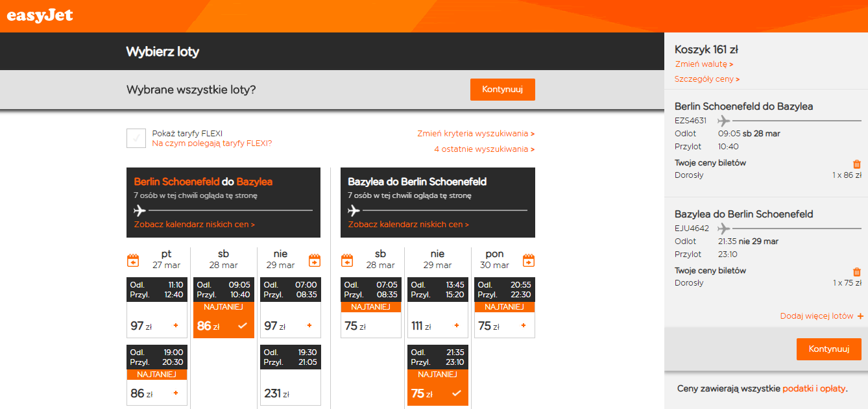Click the easyJet logo

coord(40,16)
